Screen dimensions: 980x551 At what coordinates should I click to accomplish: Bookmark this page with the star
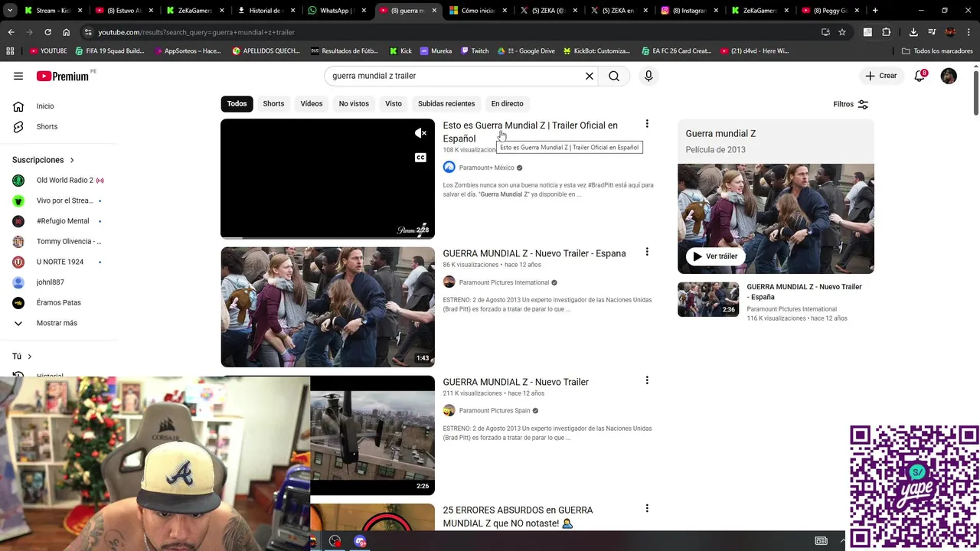pos(842,32)
